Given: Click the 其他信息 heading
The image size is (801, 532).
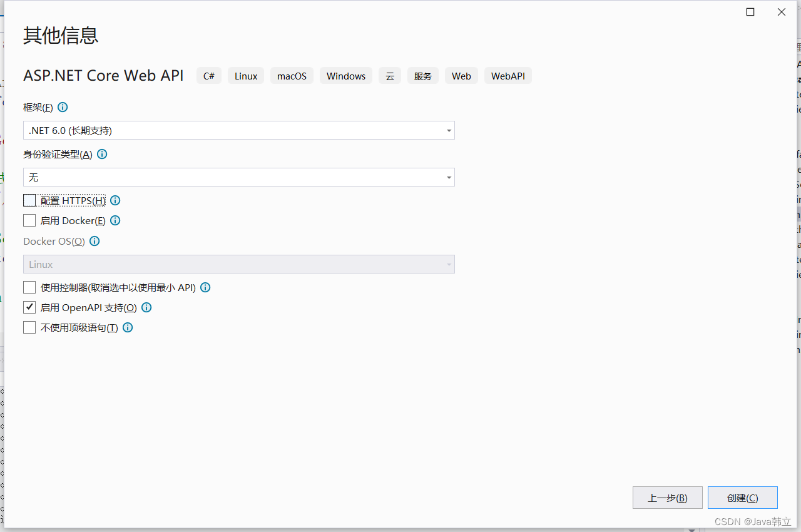Looking at the screenshot, I should point(61,36).
